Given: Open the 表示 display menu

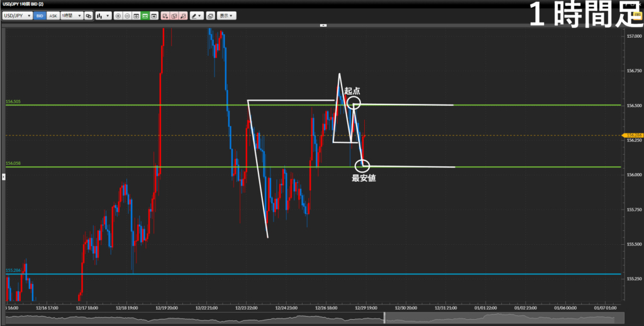Looking at the screenshot, I should [x=226, y=16].
